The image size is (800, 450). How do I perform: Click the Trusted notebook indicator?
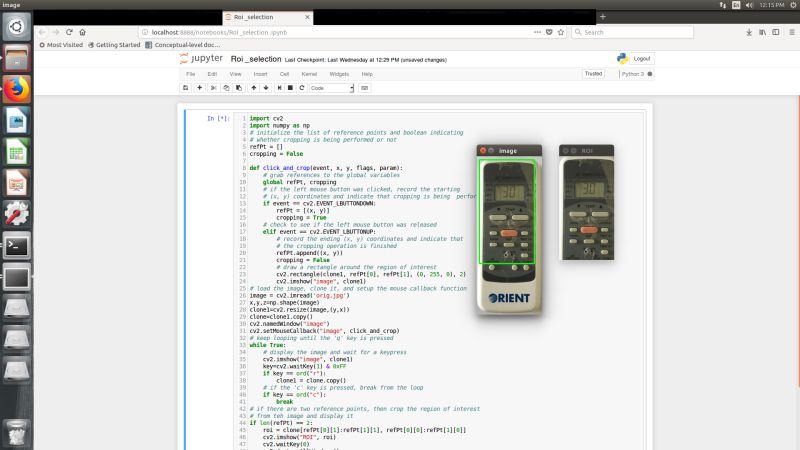tap(593, 73)
